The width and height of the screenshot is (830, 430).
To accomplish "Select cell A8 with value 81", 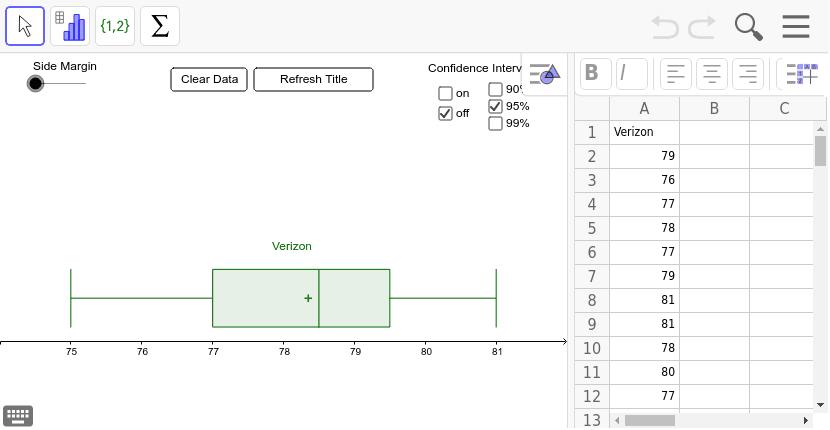I will click(x=644, y=300).
